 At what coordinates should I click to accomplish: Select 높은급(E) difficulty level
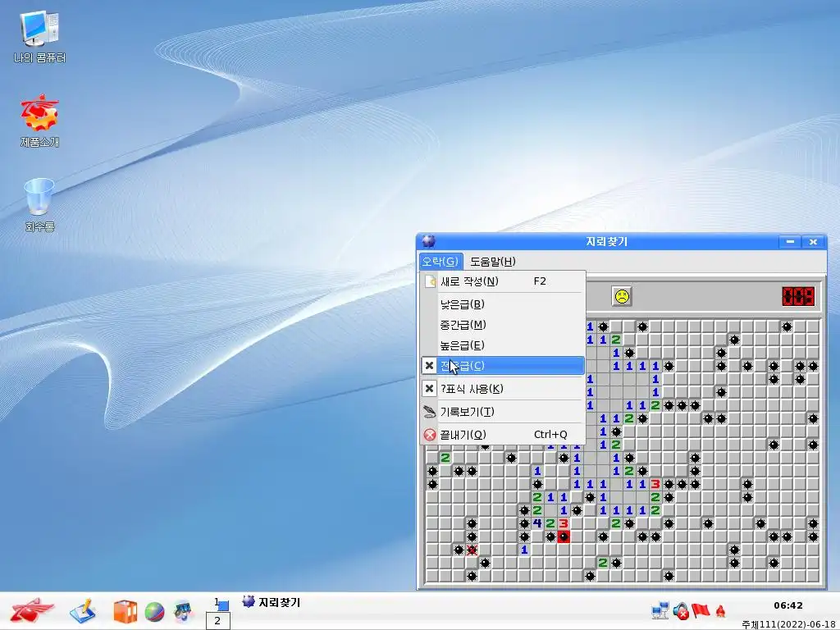point(503,345)
